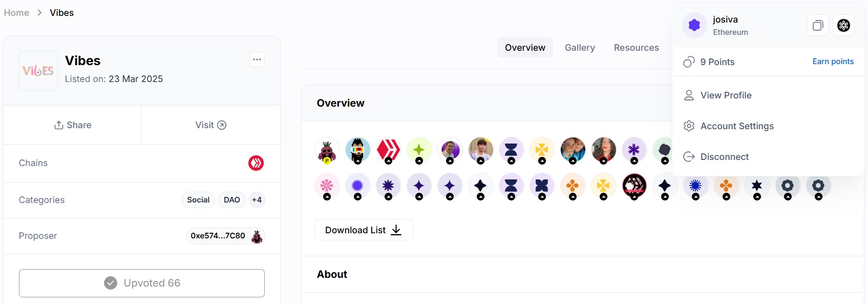Click the About section heading
868x304 pixels.
(332, 274)
